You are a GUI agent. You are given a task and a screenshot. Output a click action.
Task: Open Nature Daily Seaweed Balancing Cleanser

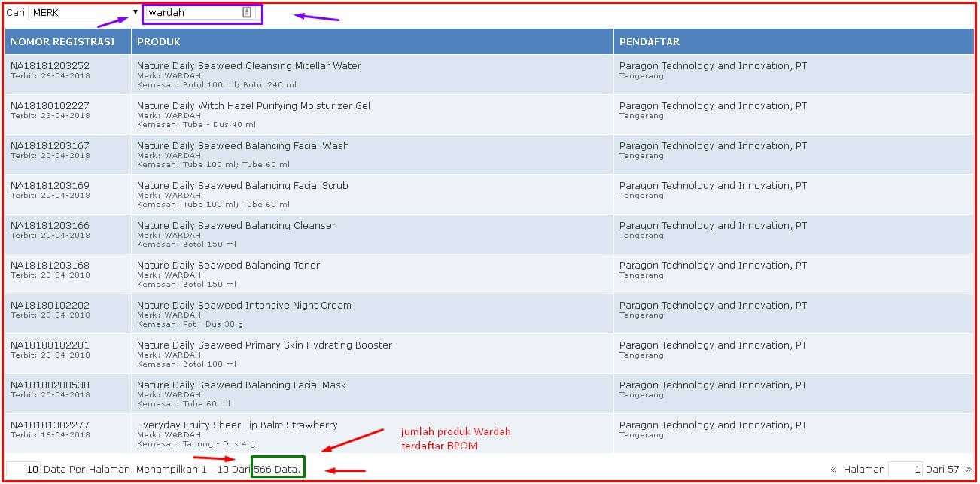pos(236,226)
